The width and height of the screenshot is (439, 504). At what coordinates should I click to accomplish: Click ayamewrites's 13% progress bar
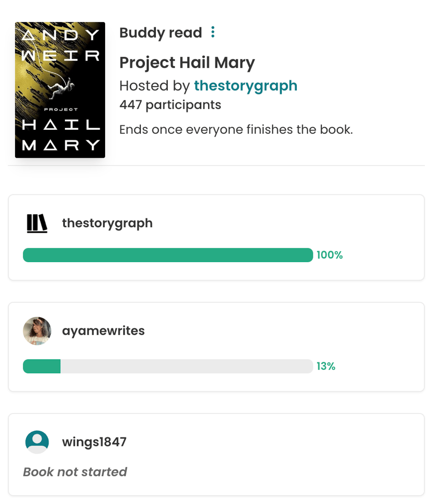point(168,366)
